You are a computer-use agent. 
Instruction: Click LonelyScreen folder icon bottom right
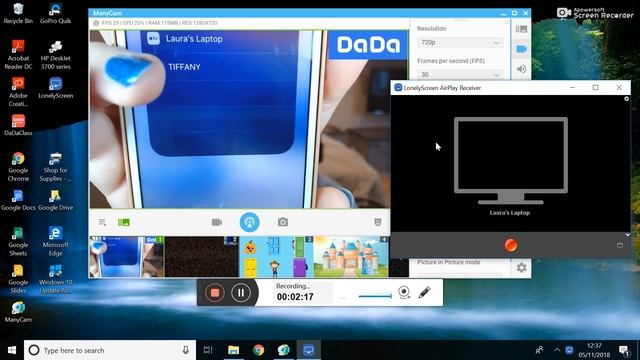[x=620, y=245]
